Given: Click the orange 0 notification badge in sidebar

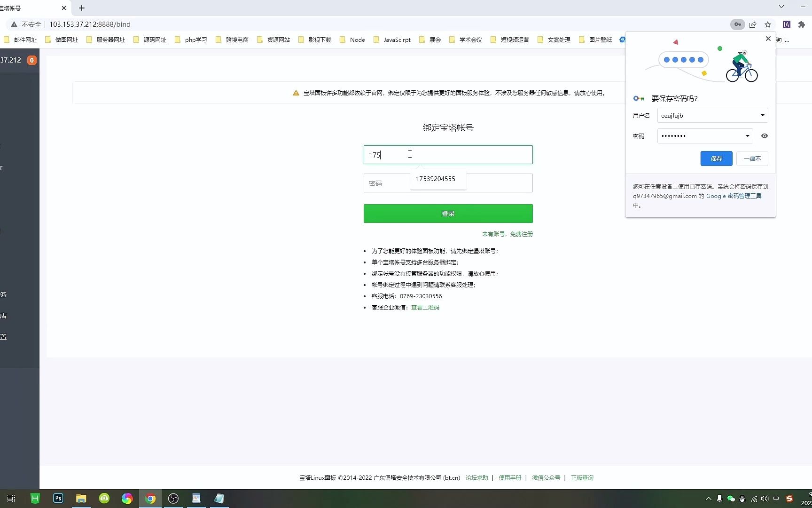Looking at the screenshot, I should [31, 60].
